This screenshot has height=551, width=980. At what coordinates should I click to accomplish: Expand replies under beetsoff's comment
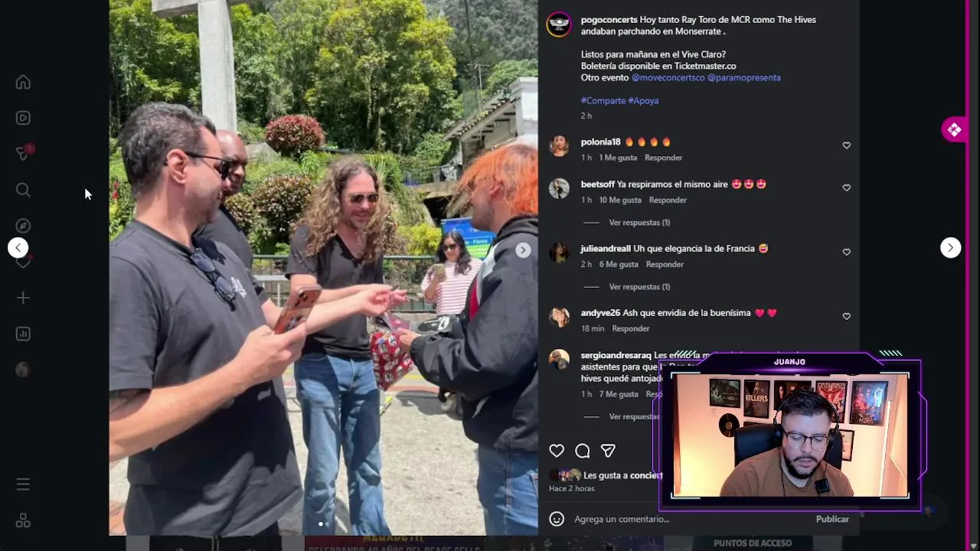(x=639, y=223)
